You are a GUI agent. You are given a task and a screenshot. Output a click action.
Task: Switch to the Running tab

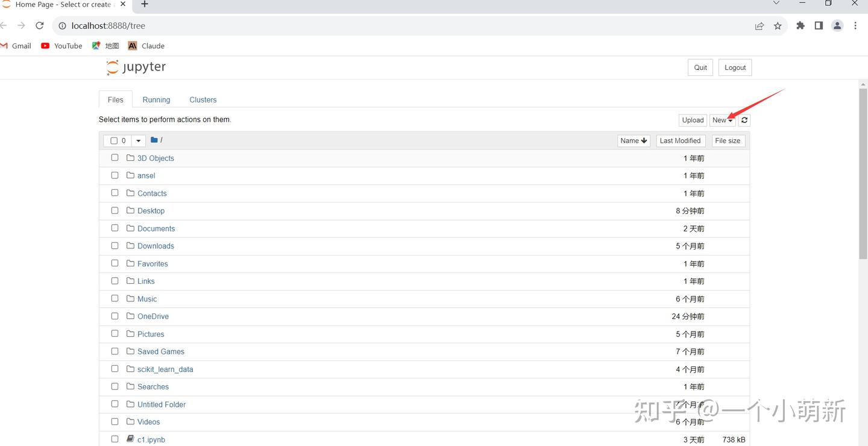pyautogui.click(x=156, y=99)
